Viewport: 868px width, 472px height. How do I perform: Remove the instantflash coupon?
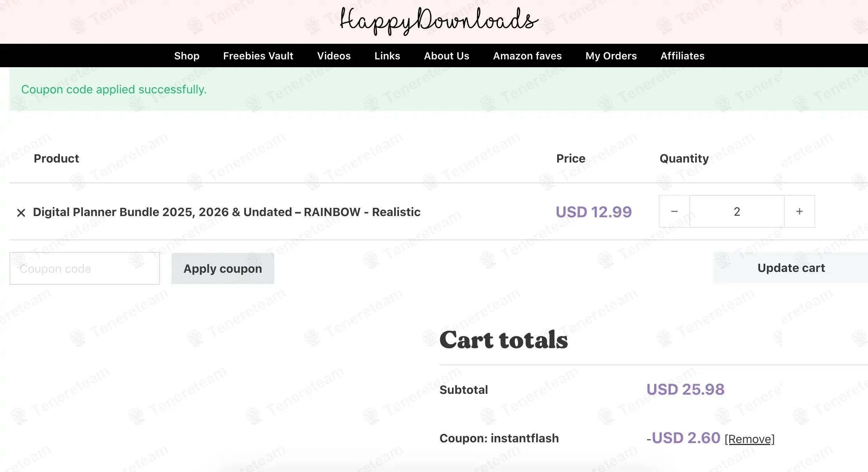pos(750,439)
